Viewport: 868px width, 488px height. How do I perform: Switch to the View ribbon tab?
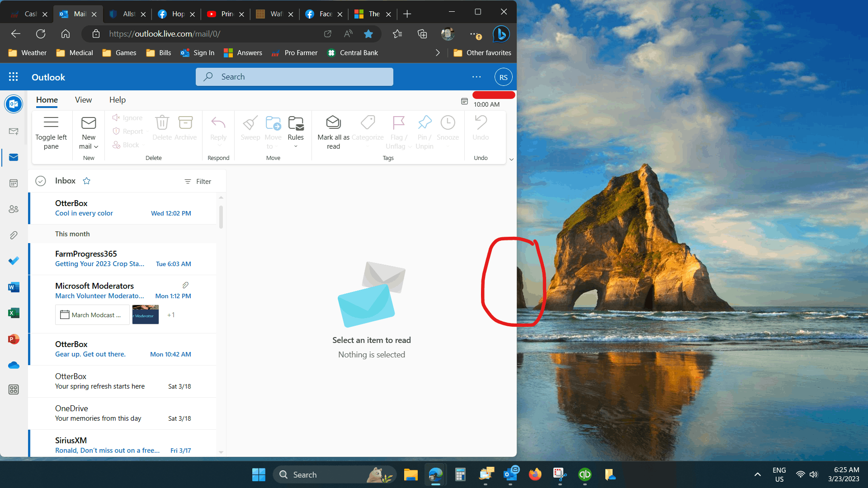(x=83, y=100)
